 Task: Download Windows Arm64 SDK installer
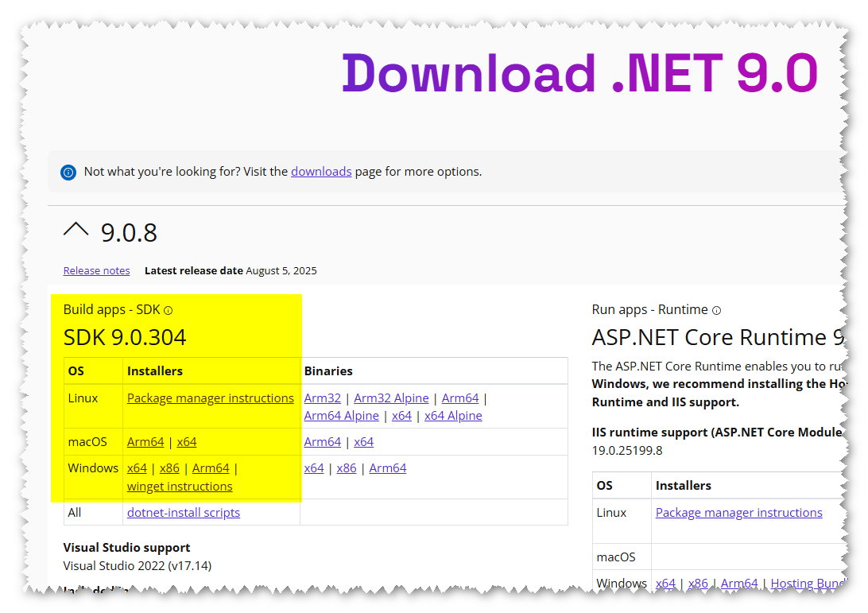pyautogui.click(x=211, y=468)
